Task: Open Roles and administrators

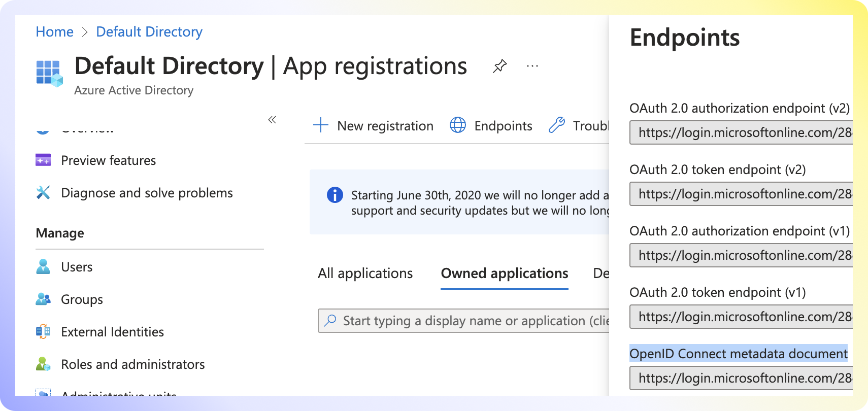Action: point(132,364)
